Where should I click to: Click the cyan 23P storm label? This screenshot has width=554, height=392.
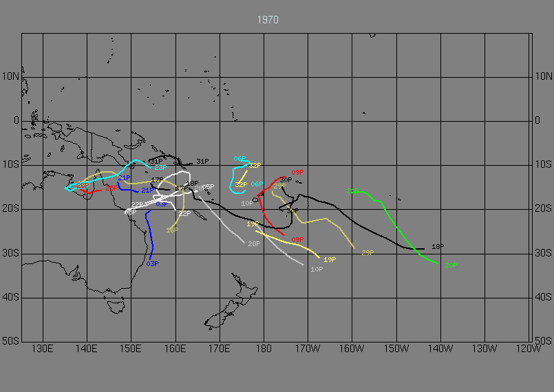pos(160,167)
